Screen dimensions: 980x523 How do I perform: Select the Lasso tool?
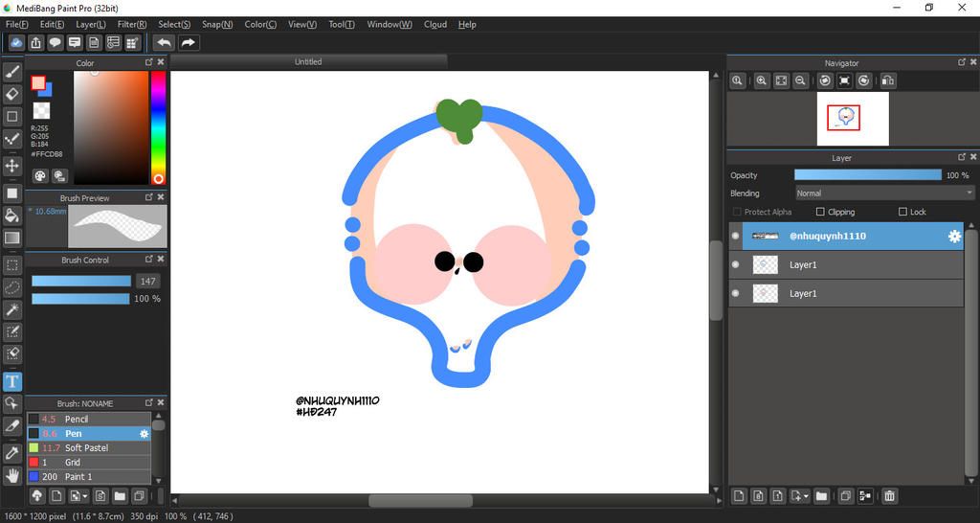click(x=11, y=287)
